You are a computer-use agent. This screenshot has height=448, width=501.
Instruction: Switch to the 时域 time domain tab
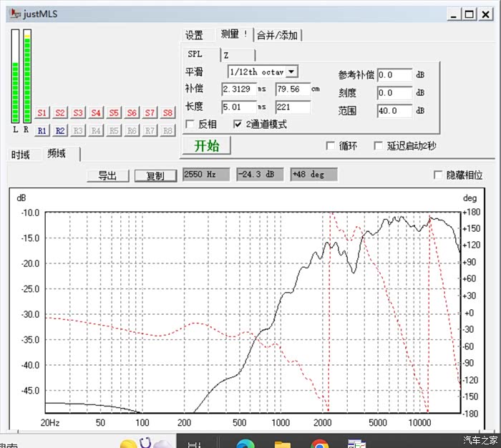tap(21, 155)
